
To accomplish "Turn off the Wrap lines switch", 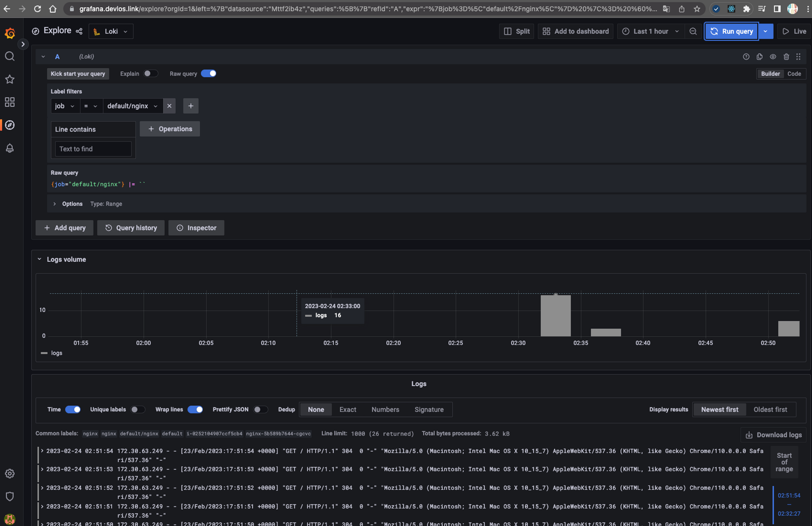I will (195, 409).
